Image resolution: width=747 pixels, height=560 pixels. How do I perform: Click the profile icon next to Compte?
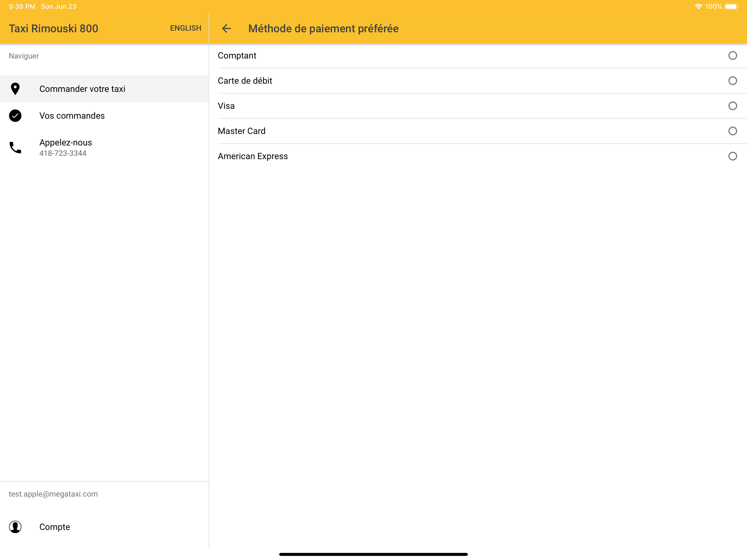tap(15, 527)
